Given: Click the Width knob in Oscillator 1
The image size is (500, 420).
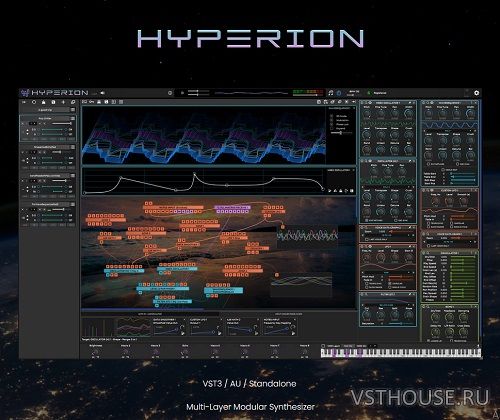Looking at the screenshot, I should pos(409,114).
